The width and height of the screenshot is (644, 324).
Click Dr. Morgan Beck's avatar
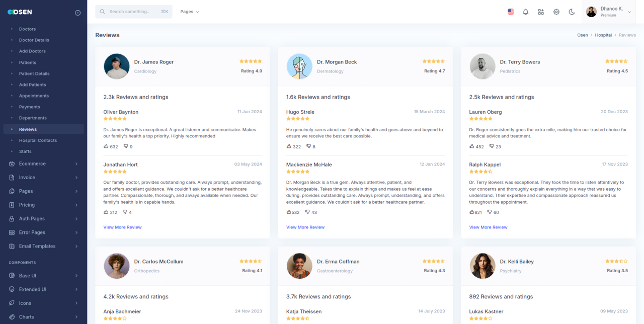point(299,66)
